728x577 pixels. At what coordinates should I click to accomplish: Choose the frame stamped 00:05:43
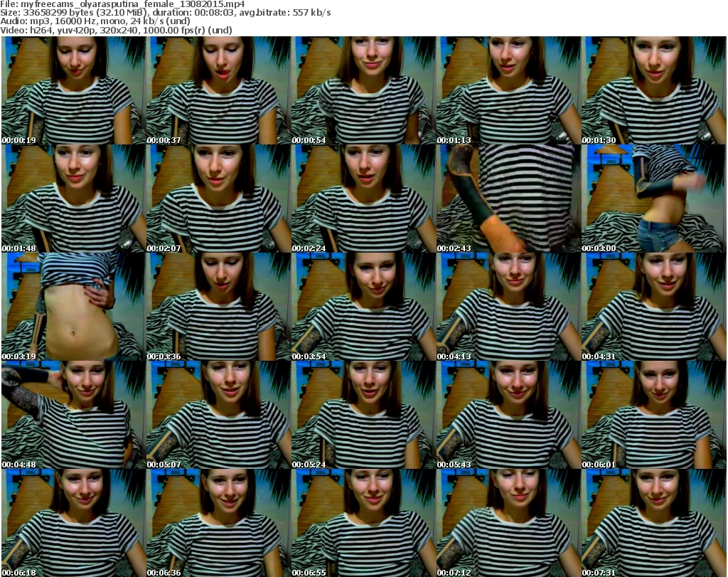(x=508, y=415)
